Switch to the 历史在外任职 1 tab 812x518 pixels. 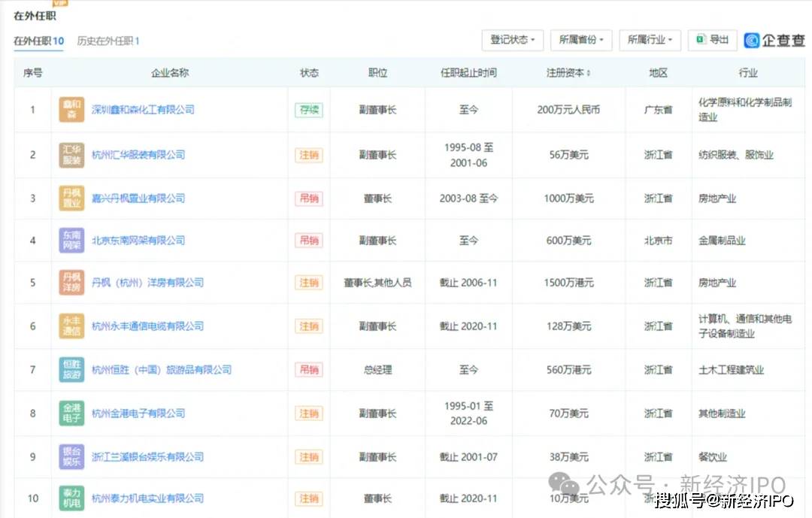[108, 41]
